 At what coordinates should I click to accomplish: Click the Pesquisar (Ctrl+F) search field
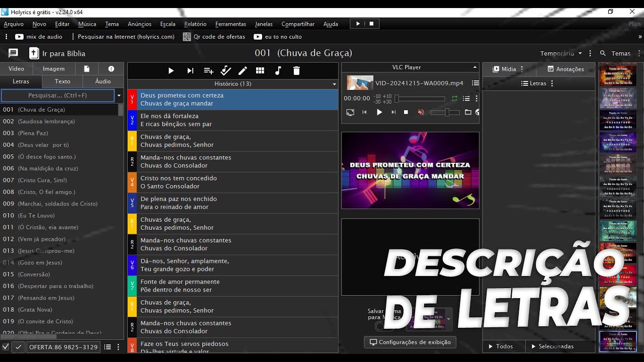pos(58,96)
